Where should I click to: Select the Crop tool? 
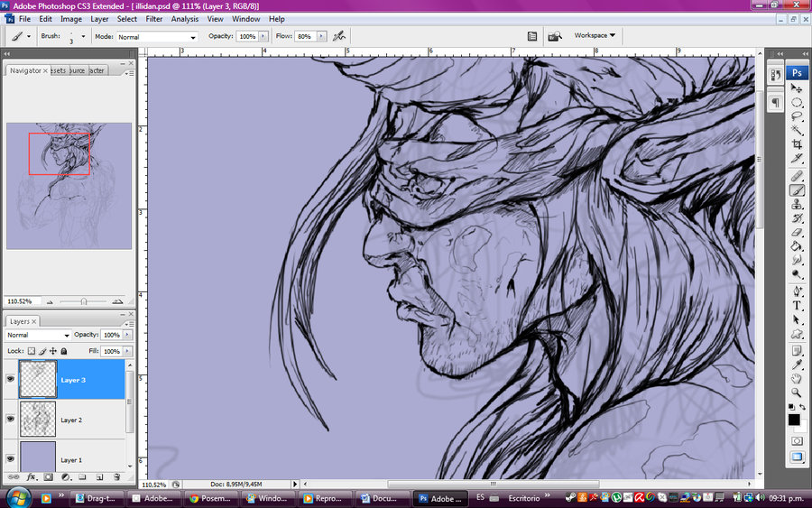tap(797, 144)
